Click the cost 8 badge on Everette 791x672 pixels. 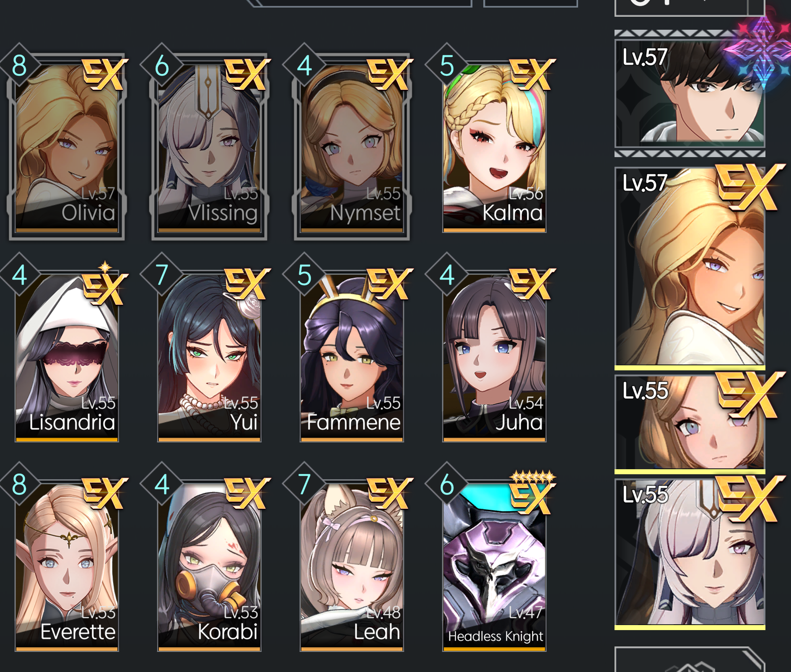(x=20, y=485)
